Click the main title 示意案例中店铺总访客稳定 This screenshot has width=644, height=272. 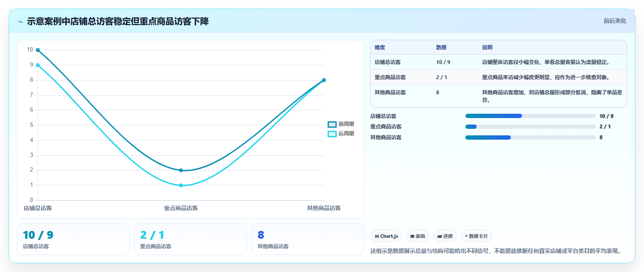118,22
